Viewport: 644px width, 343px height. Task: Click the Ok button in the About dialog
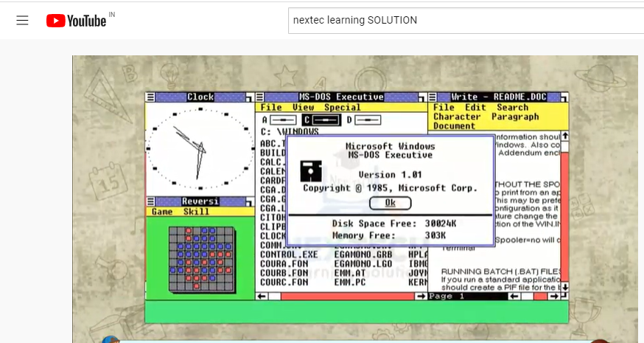(x=391, y=203)
